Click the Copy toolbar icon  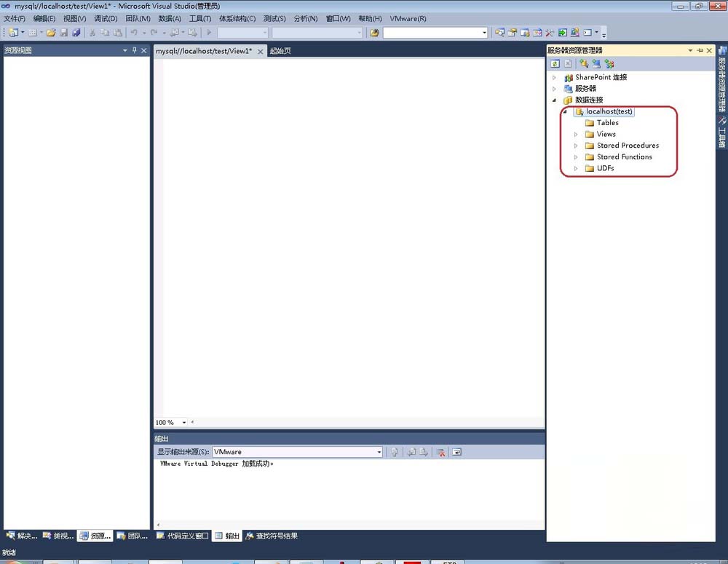pos(105,33)
